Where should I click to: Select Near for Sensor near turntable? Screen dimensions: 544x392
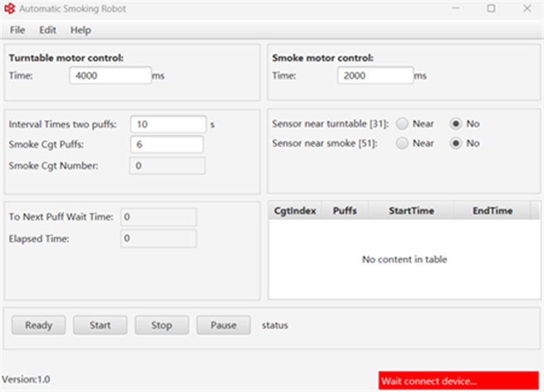pos(403,124)
